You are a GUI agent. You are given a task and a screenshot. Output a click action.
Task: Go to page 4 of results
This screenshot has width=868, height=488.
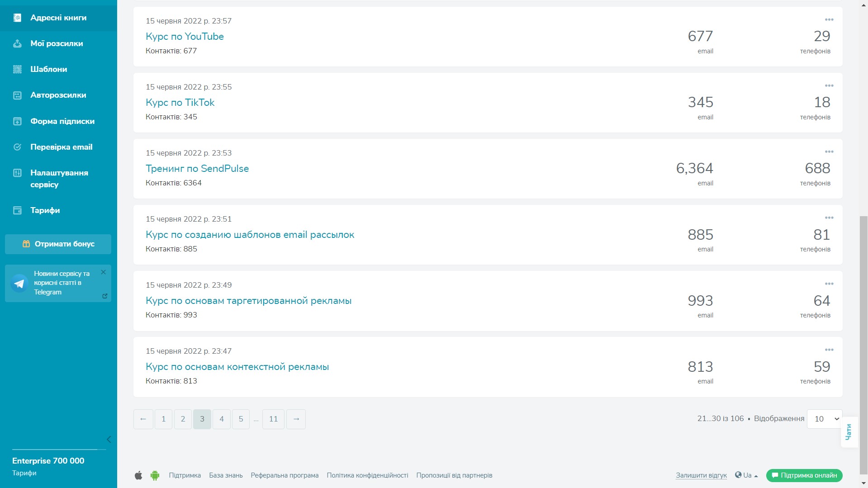click(222, 419)
